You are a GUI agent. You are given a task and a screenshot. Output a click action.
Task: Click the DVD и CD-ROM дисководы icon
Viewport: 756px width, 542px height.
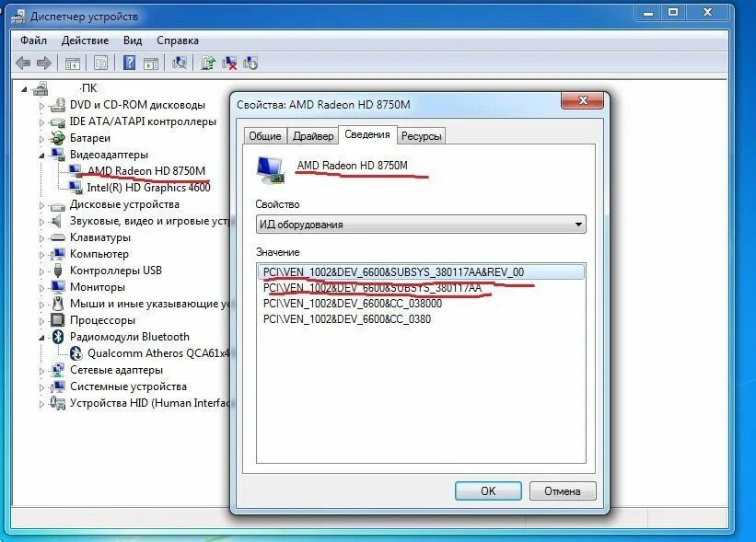click(58, 105)
